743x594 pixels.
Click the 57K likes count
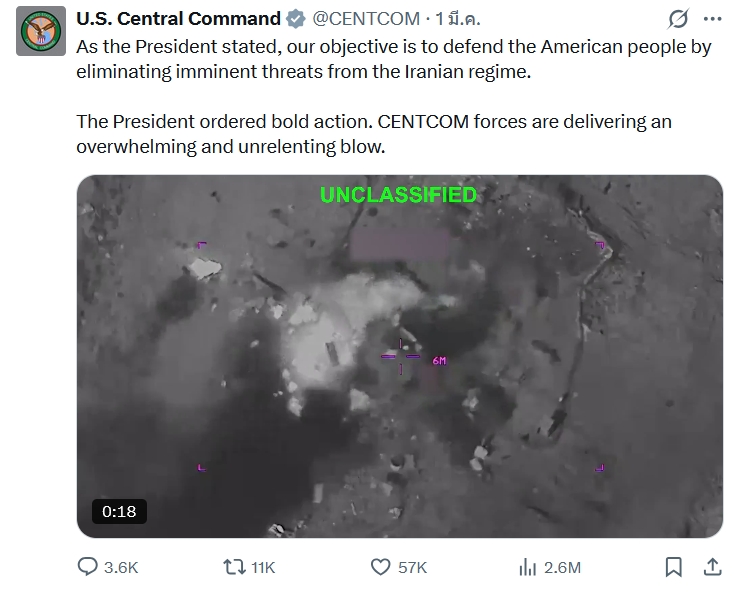click(412, 567)
